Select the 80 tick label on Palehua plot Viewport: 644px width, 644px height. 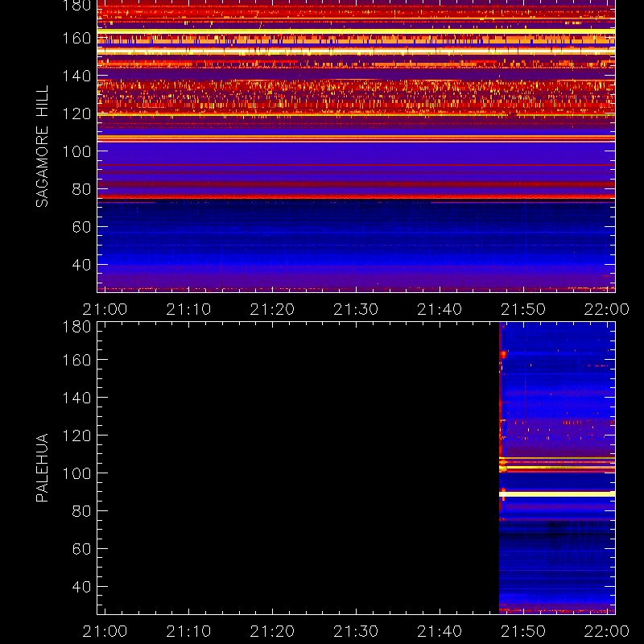(81, 511)
